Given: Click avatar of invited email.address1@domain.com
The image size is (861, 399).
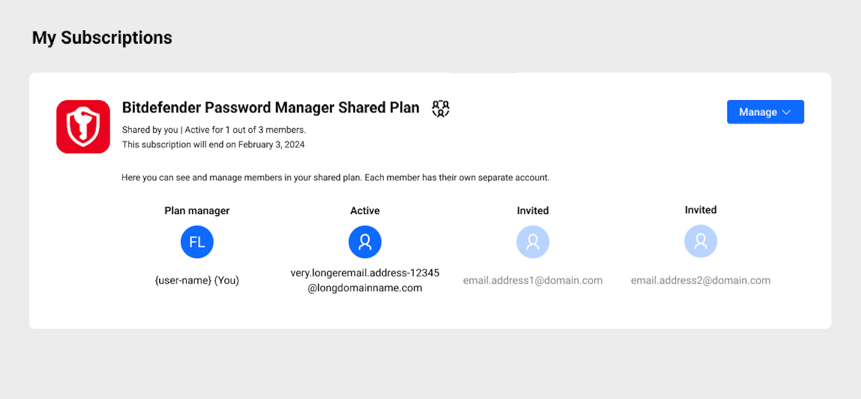Looking at the screenshot, I should tap(533, 242).
